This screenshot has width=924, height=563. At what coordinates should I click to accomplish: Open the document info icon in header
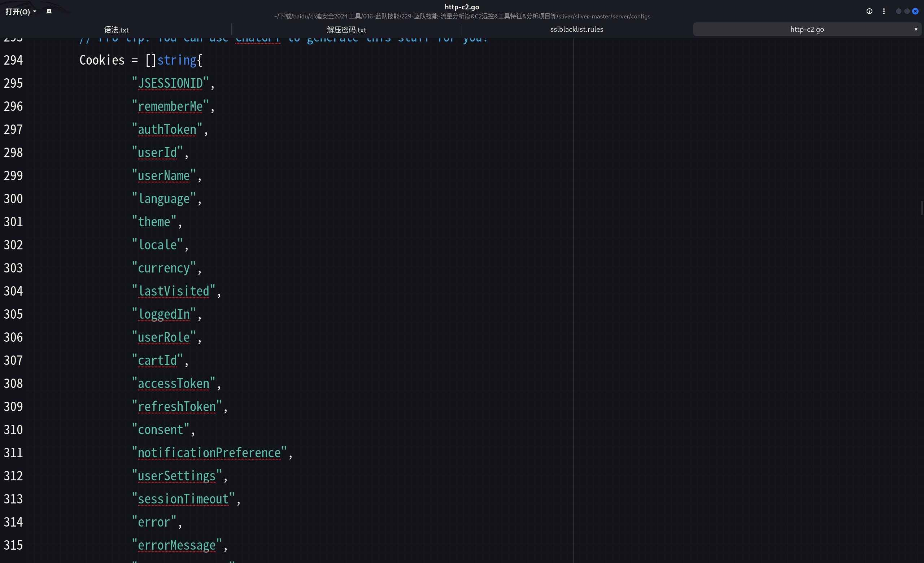click(869, 11)
